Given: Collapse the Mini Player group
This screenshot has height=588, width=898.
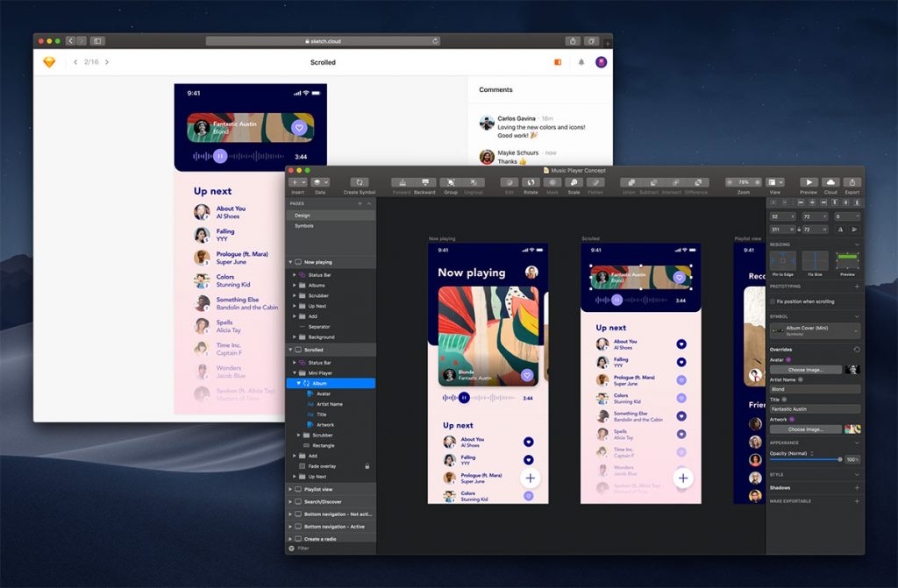Looking at the screenshot, I should tap(295, 373).
